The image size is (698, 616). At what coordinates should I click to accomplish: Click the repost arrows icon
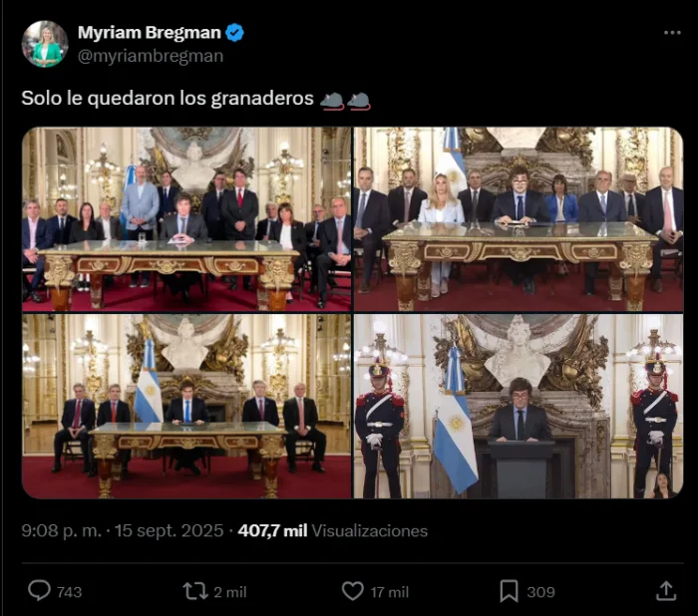(x=195, y=591)
